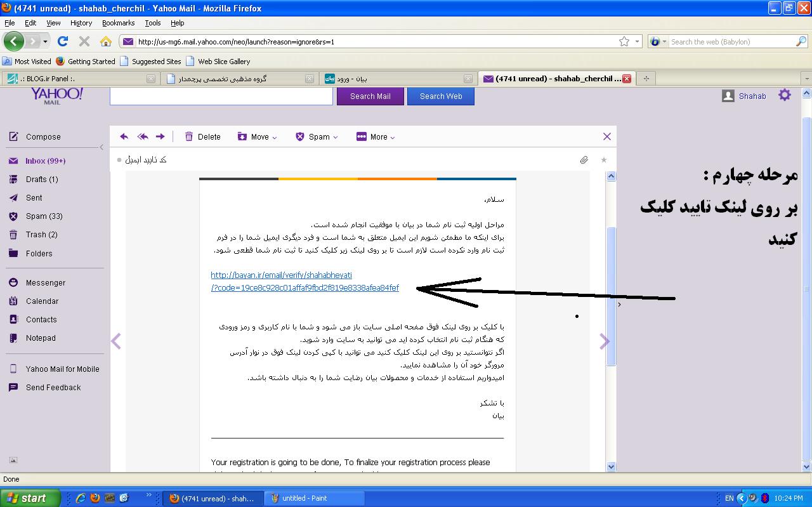Open the navigation history dropdown arrow
The width and height of the screenshot is (812, 507).
pyautogui.click(x=45, y=41)
